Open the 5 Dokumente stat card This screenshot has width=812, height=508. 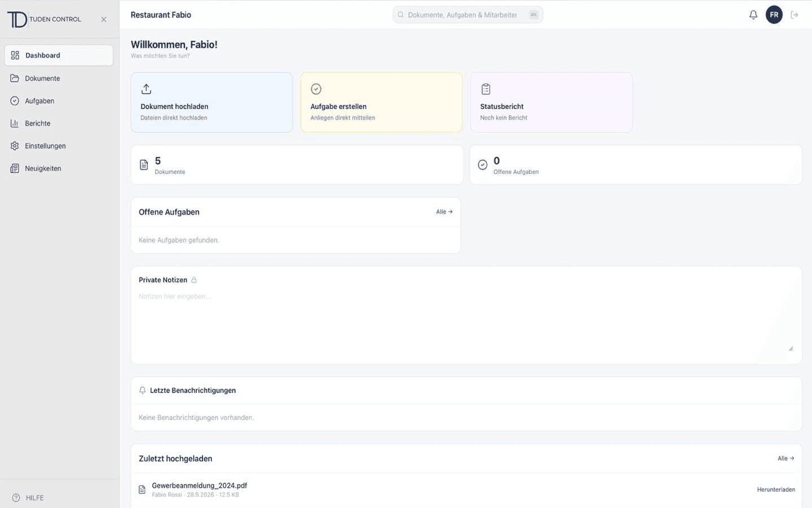coord(297,165)
